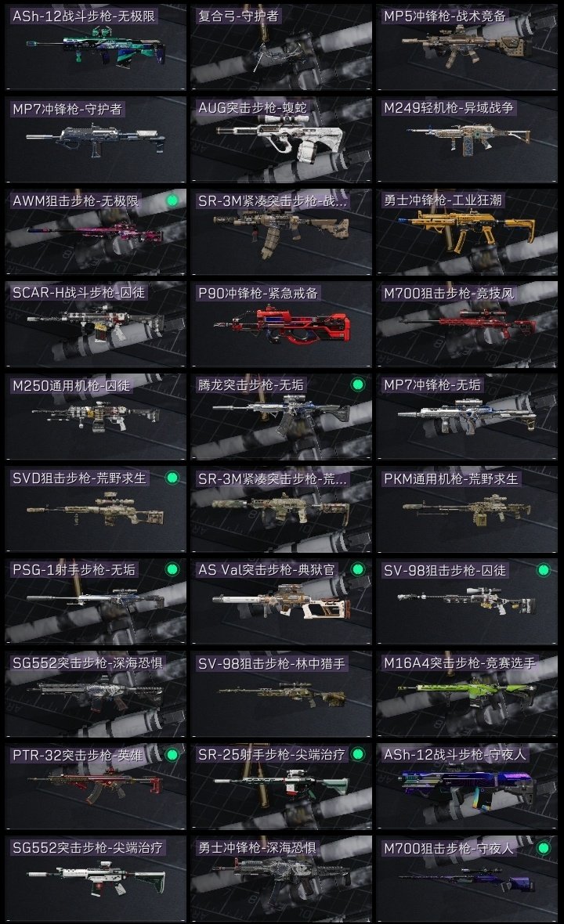
Task: Click the green dot on AWM狙击步枪-无极限
Action: (x=172, y=200)
